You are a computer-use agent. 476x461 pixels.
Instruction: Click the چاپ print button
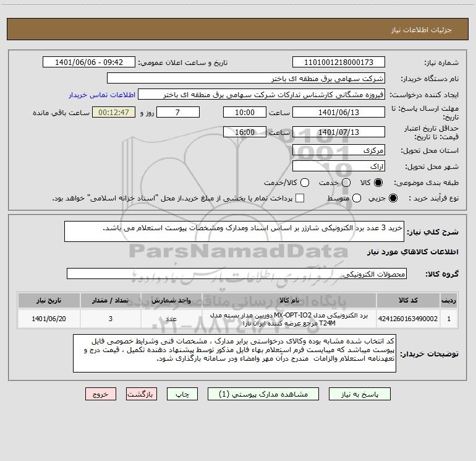pyautogui.click(x=182, y=394)
